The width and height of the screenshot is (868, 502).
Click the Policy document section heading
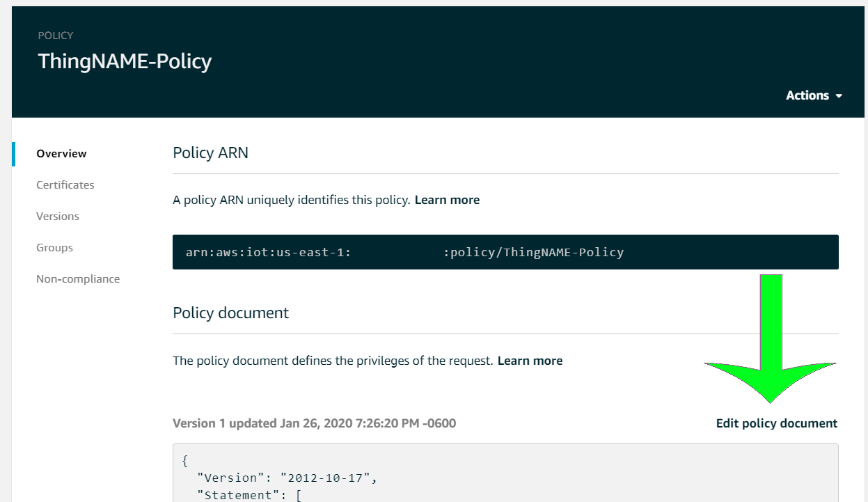point(230,313)
